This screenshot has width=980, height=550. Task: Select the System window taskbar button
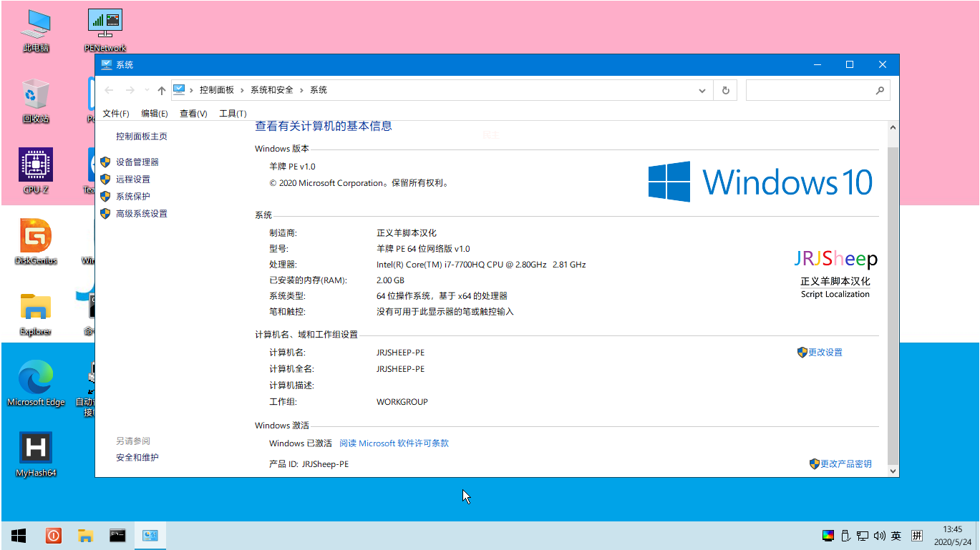tap(150, 535)
